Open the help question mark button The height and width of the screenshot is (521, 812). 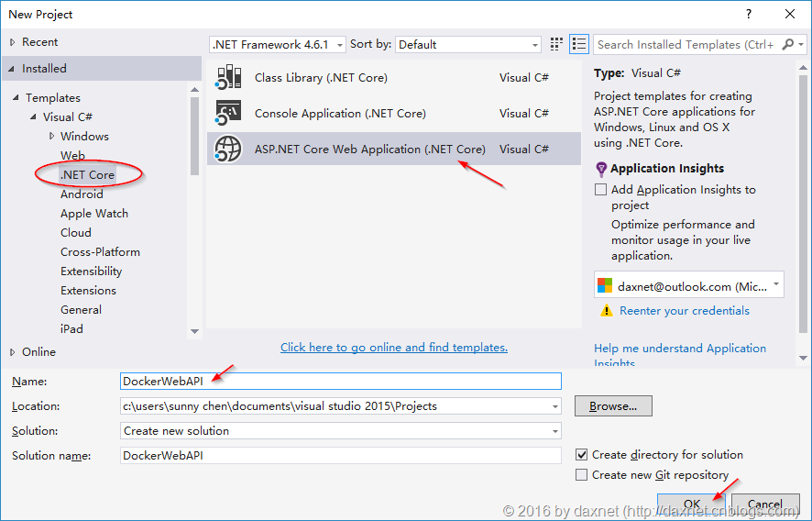748,14
